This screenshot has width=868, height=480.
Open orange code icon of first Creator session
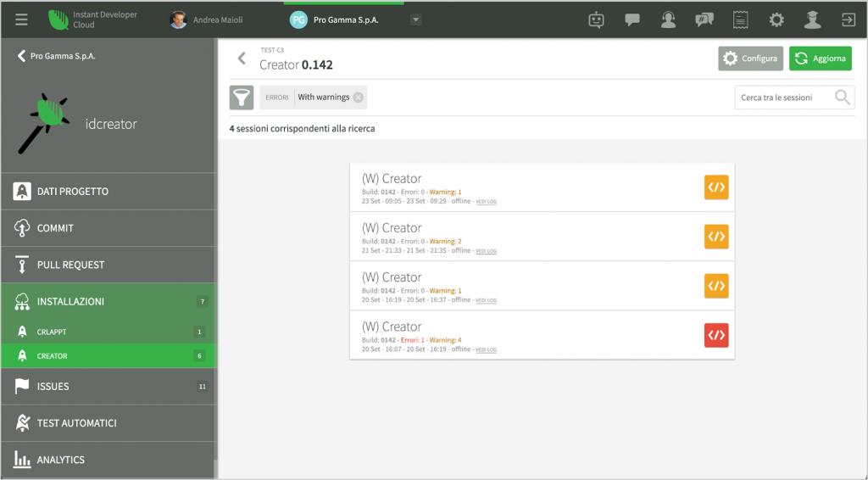[716, 187]
